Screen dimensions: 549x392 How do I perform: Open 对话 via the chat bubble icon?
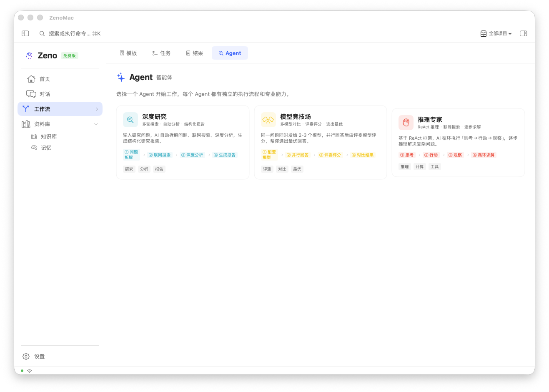pyautogui.click(x=31, y=94)
